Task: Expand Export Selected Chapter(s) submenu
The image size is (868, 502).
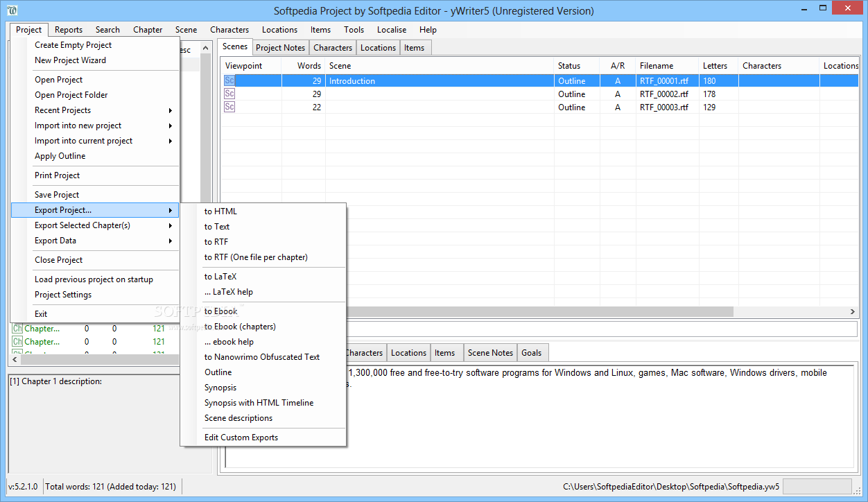Action: pos(171,225)
